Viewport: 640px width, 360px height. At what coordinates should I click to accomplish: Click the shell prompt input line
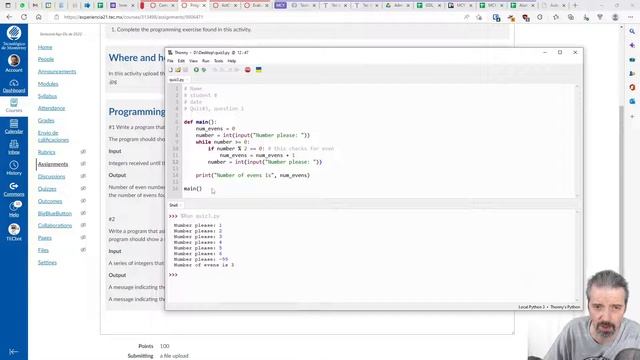pyautogui.click(x=371, y=275)
